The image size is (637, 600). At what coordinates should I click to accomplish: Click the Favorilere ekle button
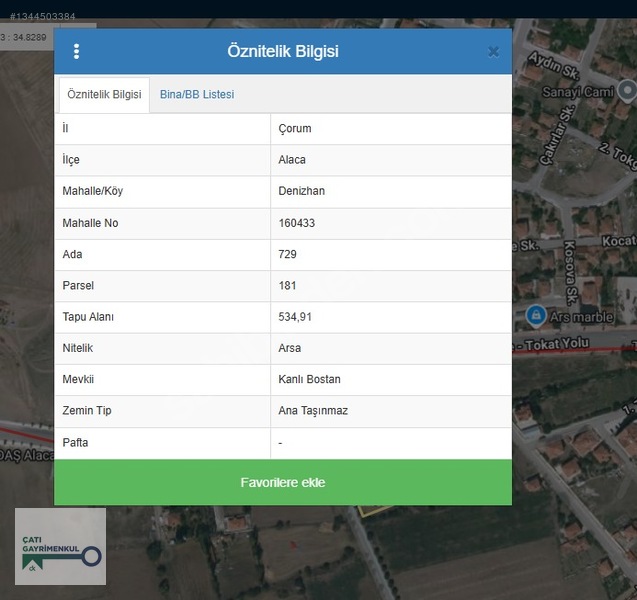pyautogui.click(x=283, y=482)
